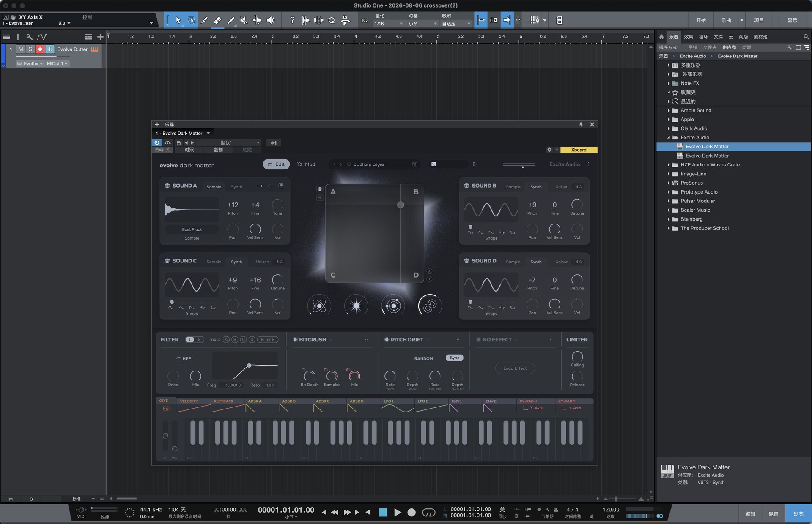This screenshot has height=524, width=812.
Task: Click the Xboard button
Action: tap(579, 150)
